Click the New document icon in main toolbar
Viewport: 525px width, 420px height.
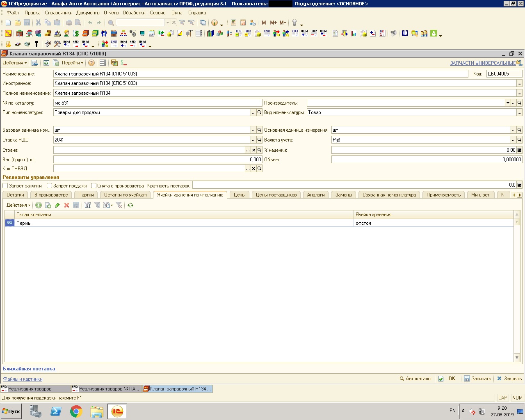(x=8, y=23)
